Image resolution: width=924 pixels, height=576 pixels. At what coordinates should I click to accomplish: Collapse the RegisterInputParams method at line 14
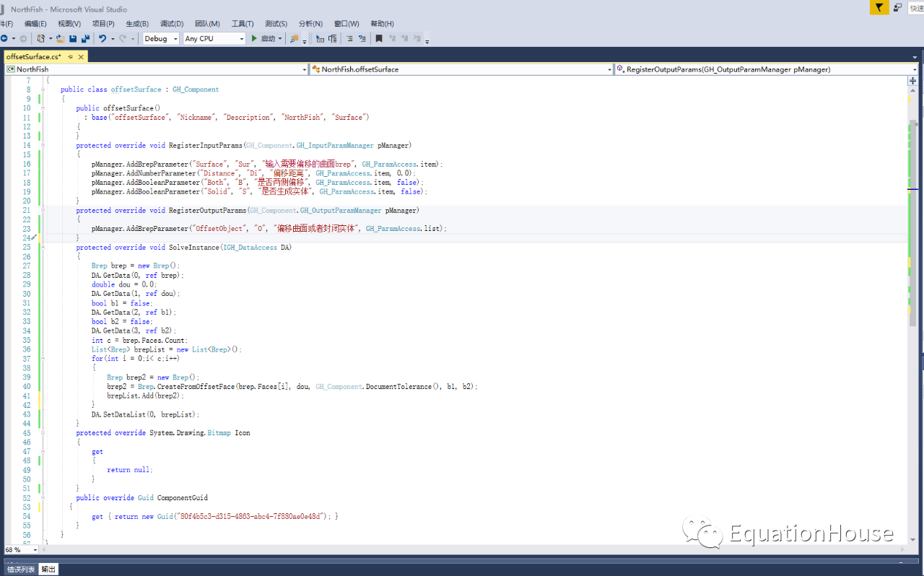tap(43, 145)
